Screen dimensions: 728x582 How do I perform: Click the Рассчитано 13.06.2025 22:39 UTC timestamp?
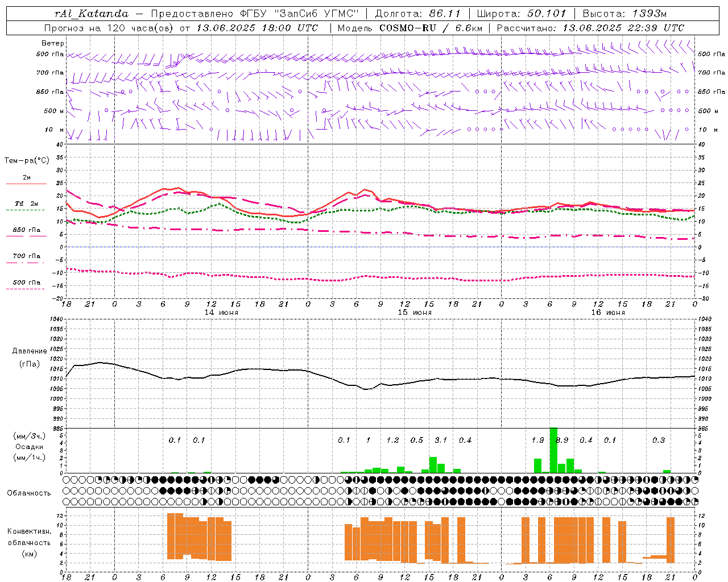click(590, 28)
